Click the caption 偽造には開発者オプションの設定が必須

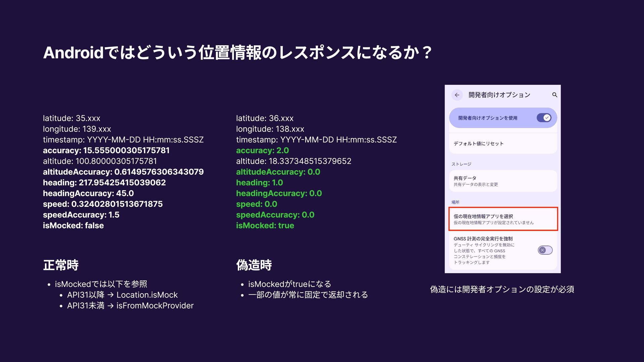(502, 289)
